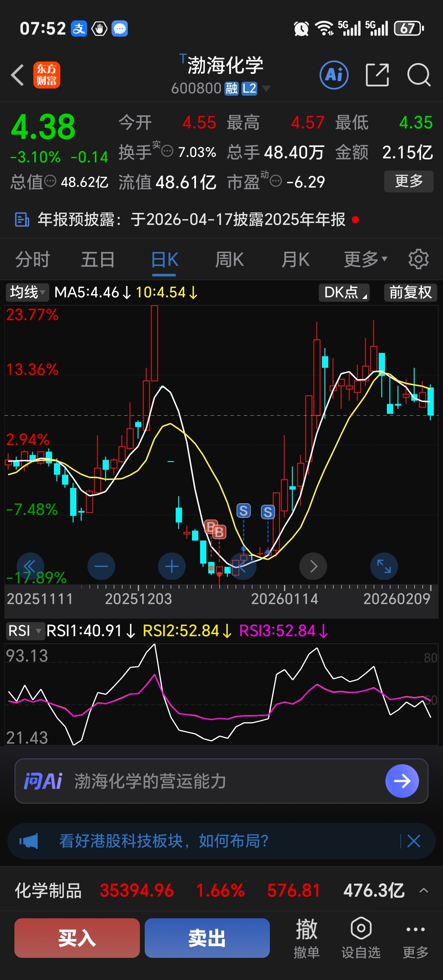
Task: Tap the message bubble status icon
Action: coord(119,28)
